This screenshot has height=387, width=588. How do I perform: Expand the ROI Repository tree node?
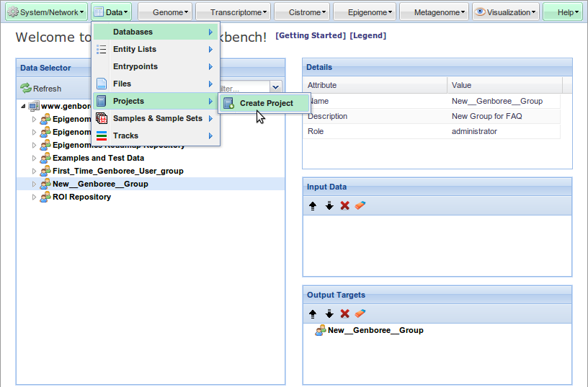point(33,197)
